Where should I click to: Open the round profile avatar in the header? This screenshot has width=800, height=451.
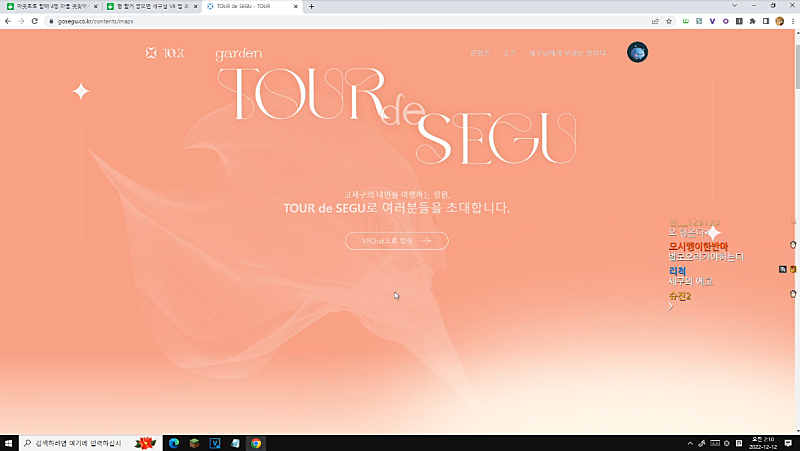click(637, 52)
